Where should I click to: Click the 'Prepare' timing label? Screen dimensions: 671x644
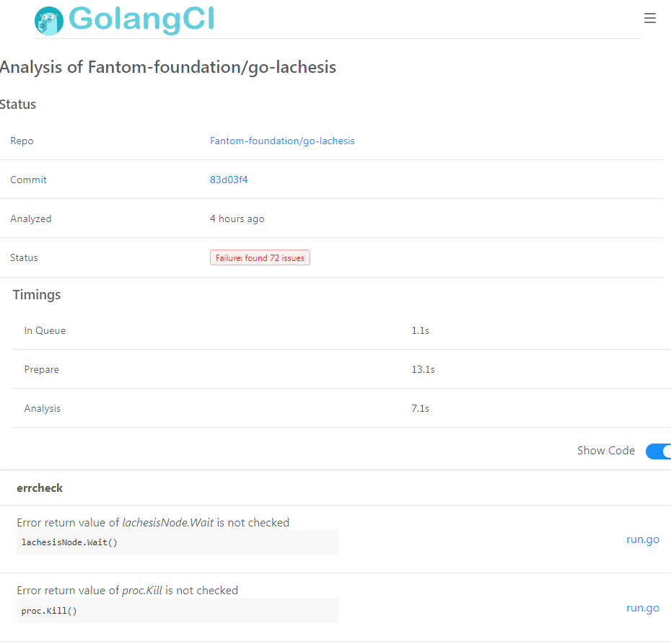(42, 369)
